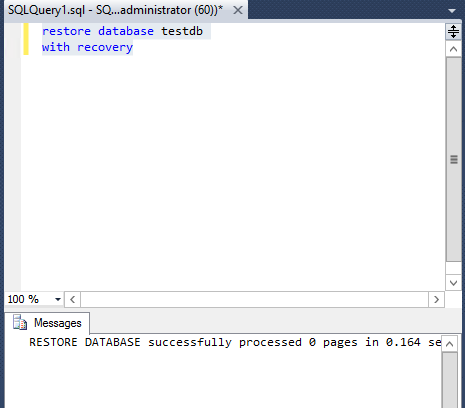Click the Messages tab document icon
This screenshot has width=465, height=408.
[x=20, y=323]
